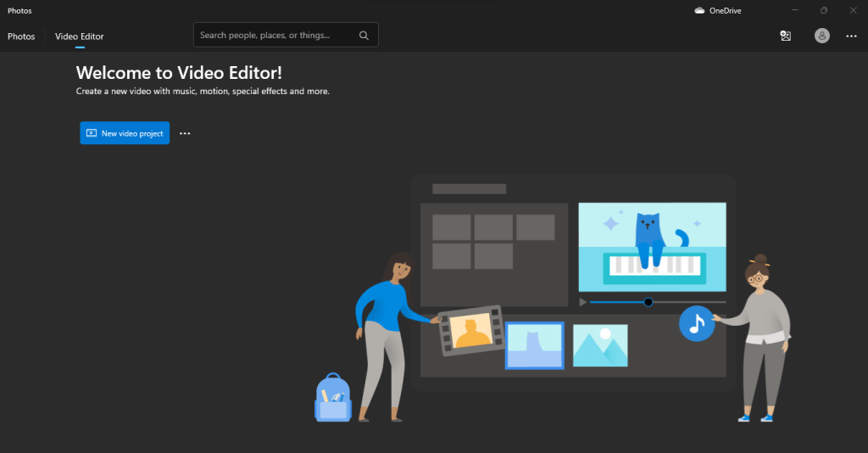This screenshot has width=868, height=453.
Task: Open the import photos icon
Action: coord(785,36)
